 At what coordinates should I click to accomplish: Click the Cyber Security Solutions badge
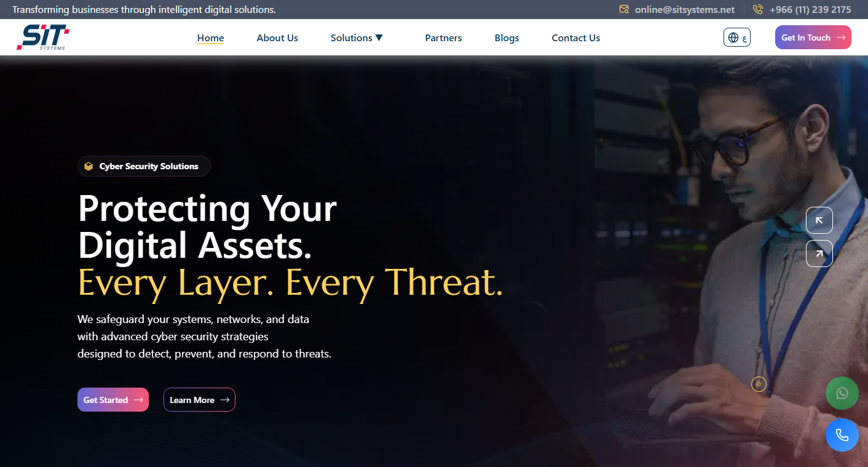144,166
